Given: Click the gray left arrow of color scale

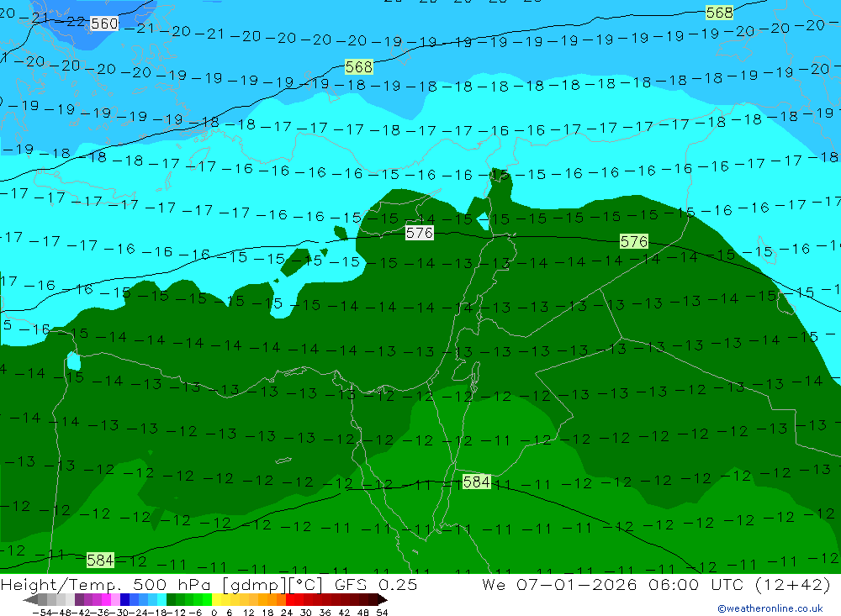Looking at the screenshot, I should click(30, 600).
